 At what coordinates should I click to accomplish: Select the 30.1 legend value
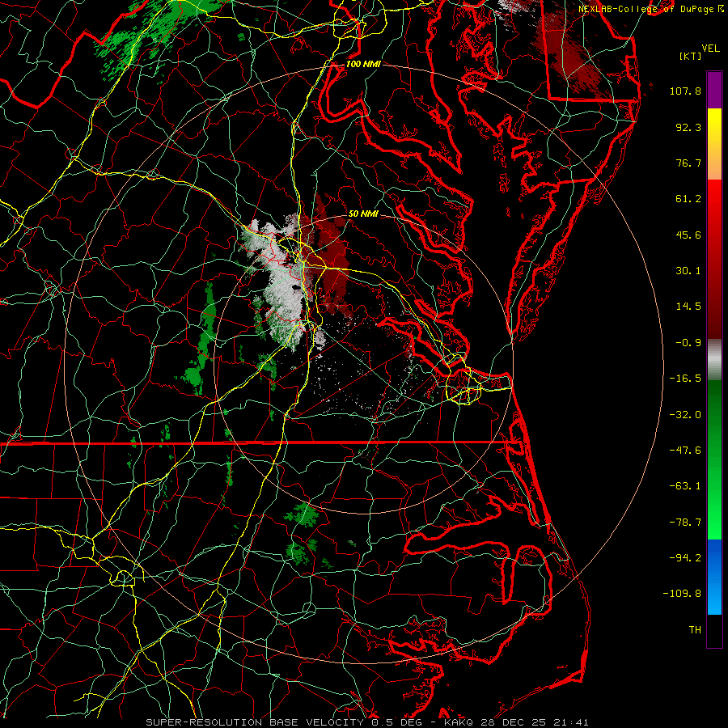tap(688, 271)
